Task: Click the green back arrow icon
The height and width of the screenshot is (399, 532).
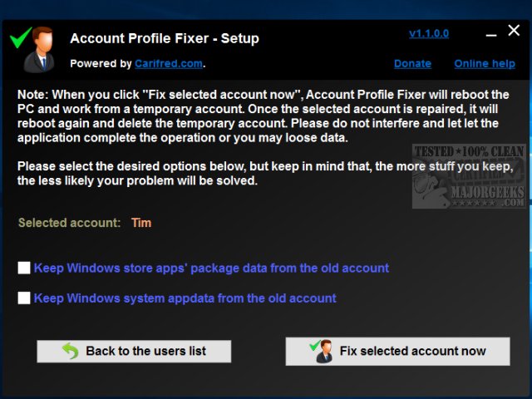Action: [x=71, y=351]
